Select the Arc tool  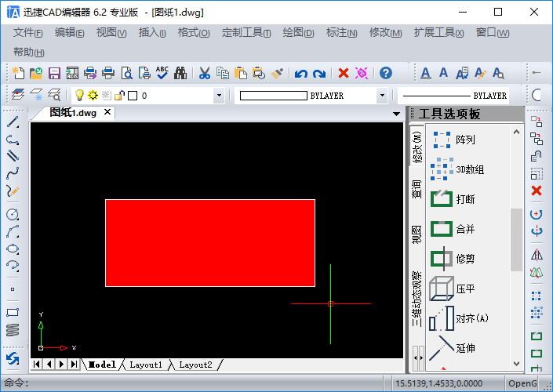(x=13, y=231)
